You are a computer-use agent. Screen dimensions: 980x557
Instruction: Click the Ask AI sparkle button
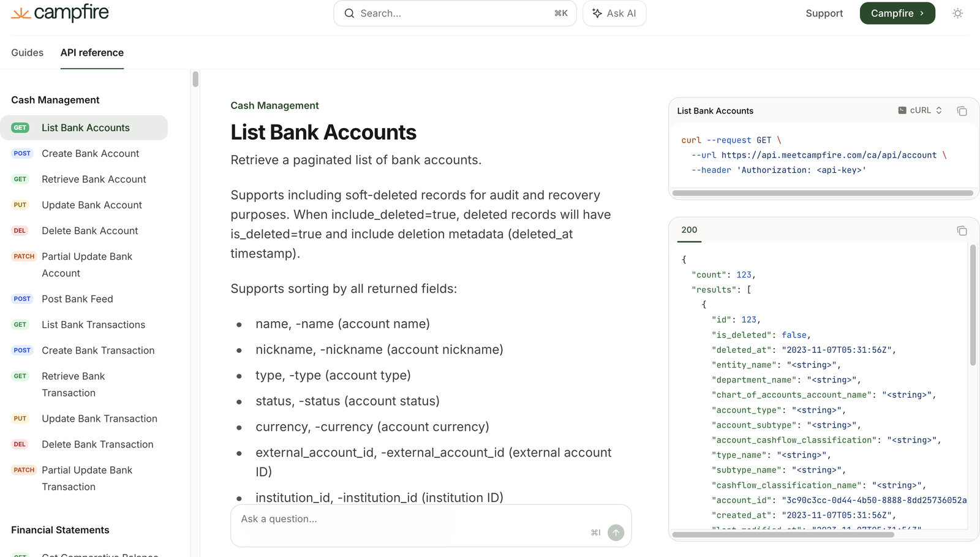[x=614, y=13]
